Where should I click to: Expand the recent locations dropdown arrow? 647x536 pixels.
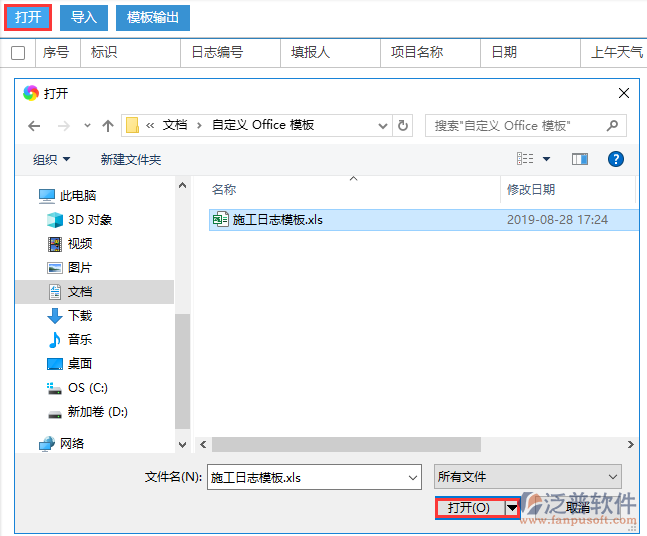click(x=87, y=125)
